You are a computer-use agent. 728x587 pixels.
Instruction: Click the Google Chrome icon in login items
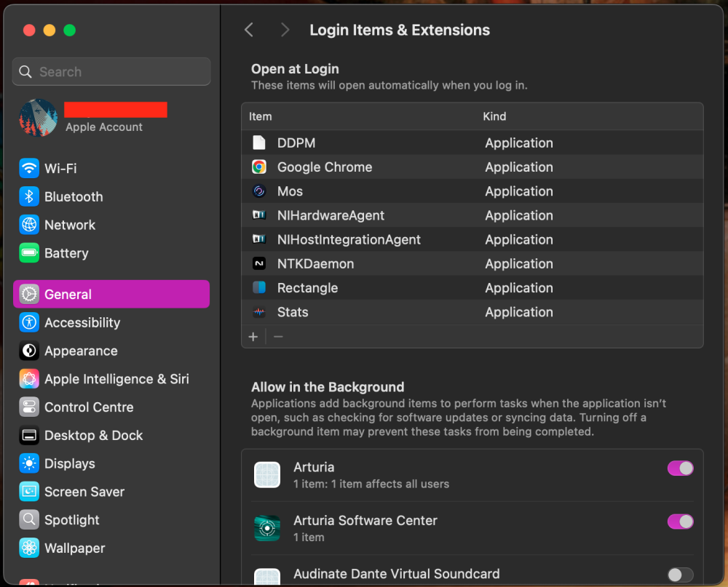259,167
